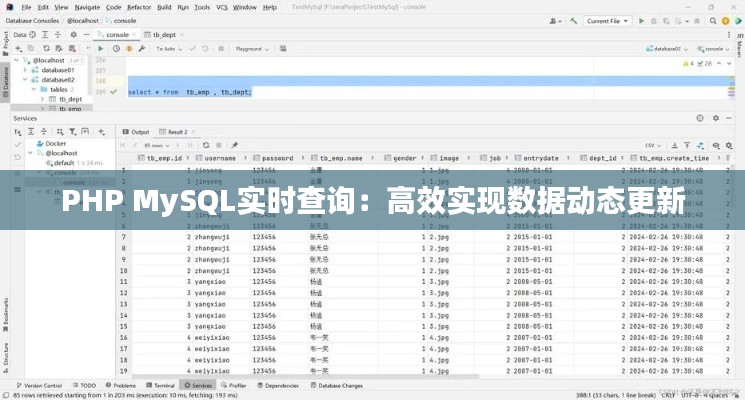Add new data source plus icon
The width and height of the screenshot is (745, 400).
[18, 48]
